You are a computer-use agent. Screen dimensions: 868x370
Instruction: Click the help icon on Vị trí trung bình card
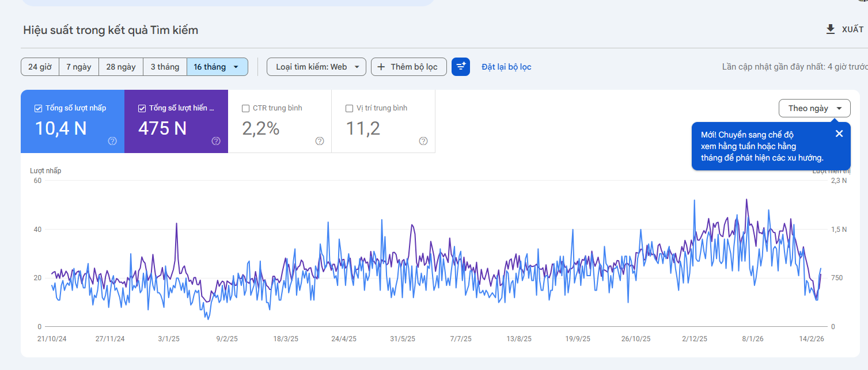(x=423, y=140)
